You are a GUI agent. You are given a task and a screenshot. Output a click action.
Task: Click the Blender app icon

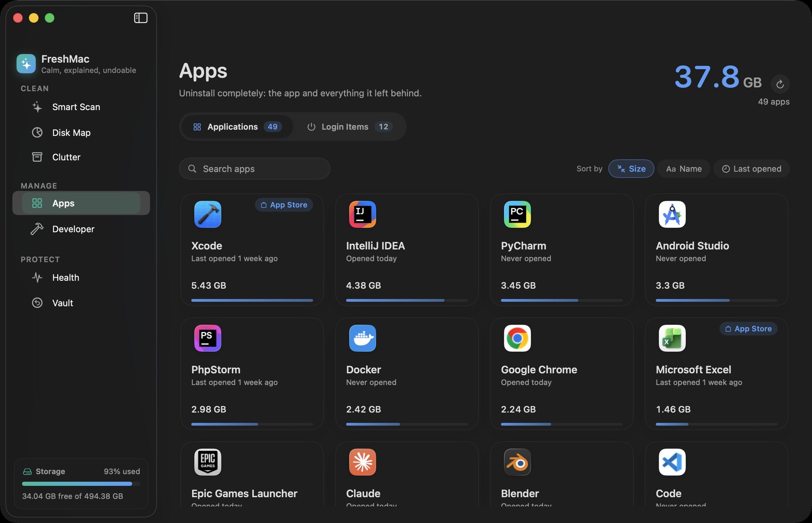tap(517, 462)
